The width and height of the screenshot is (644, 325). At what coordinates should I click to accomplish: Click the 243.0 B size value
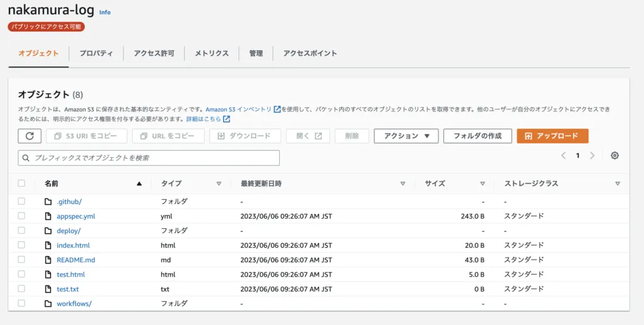472,216
